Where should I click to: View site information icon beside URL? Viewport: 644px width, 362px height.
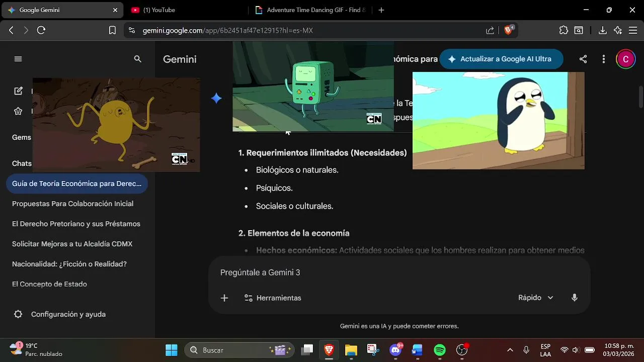pos(132,30)
